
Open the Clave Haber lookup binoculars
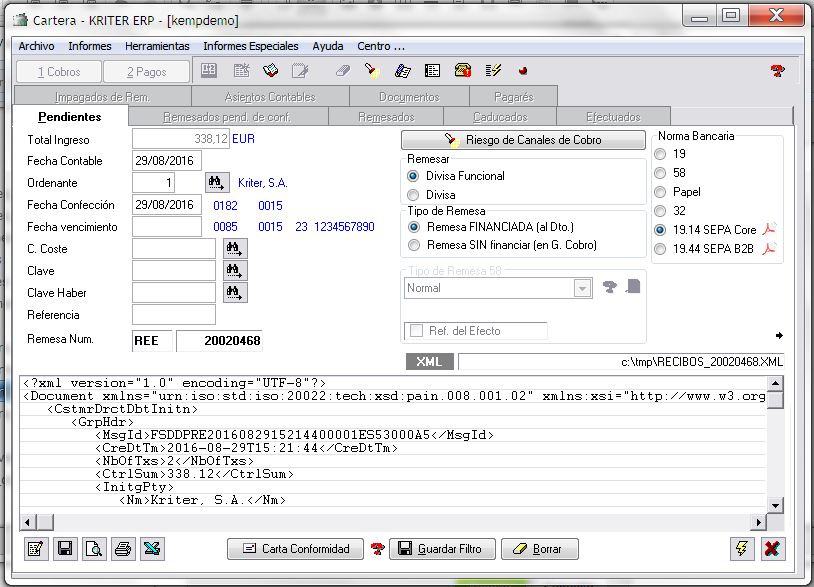coord(235,293)
